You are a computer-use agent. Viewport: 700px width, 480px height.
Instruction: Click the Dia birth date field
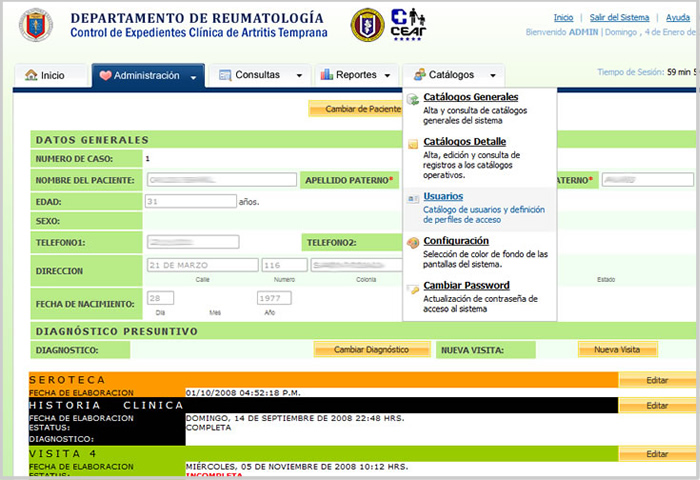pyautogui.click(x=160, y=298)
